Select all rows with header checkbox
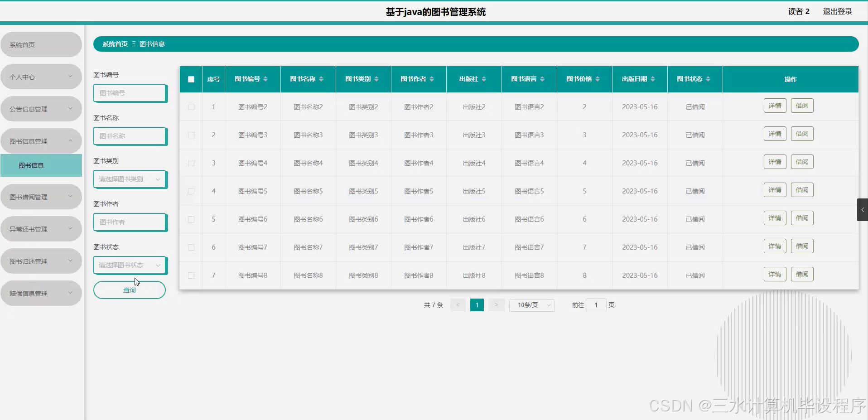 coord(191,79)
